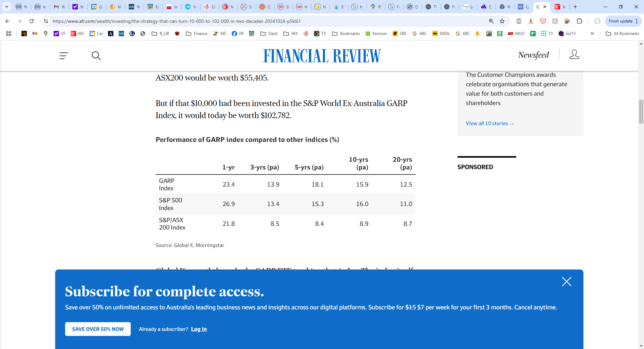
Task: Switch to the Google Maps tab
Action: coord(376,7)
